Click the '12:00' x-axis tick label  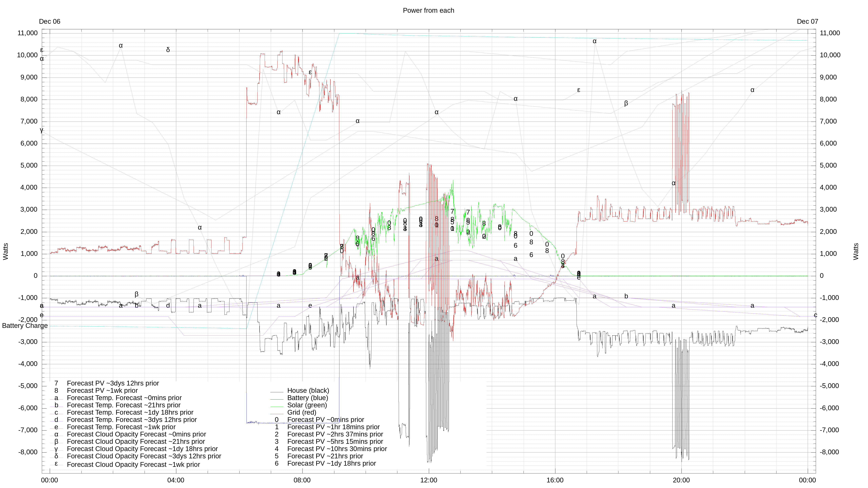429,480
